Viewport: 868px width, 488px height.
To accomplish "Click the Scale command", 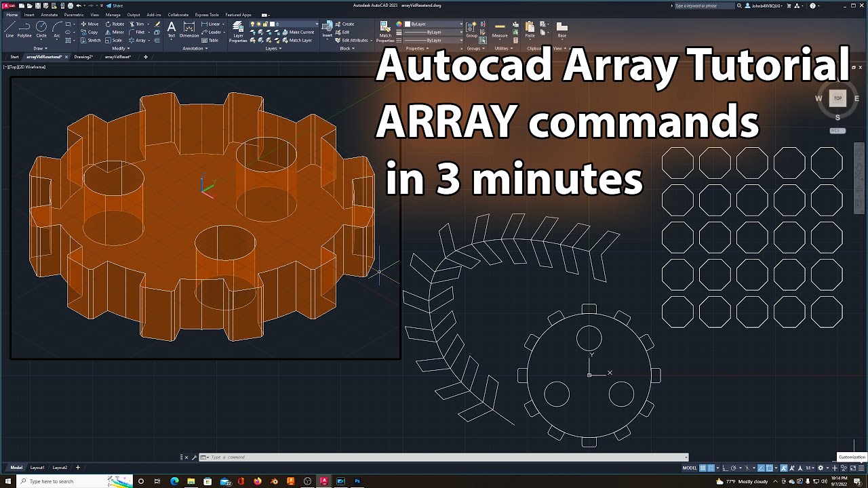I will coord(114,40).
